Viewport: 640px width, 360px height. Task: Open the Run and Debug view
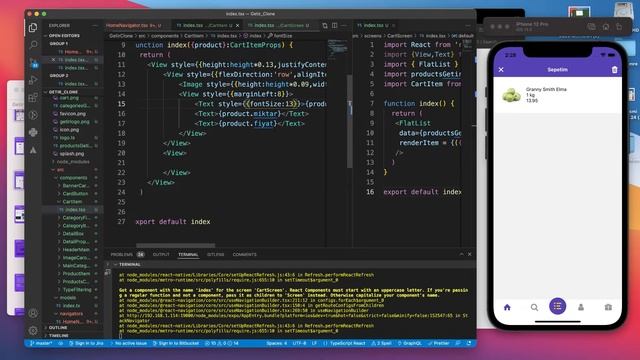coord(33,80)
